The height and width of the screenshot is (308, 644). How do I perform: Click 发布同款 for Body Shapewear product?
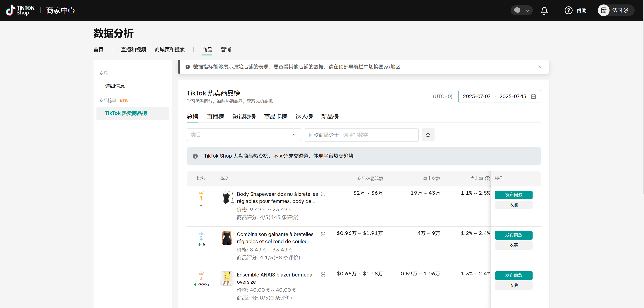[513, 195]
